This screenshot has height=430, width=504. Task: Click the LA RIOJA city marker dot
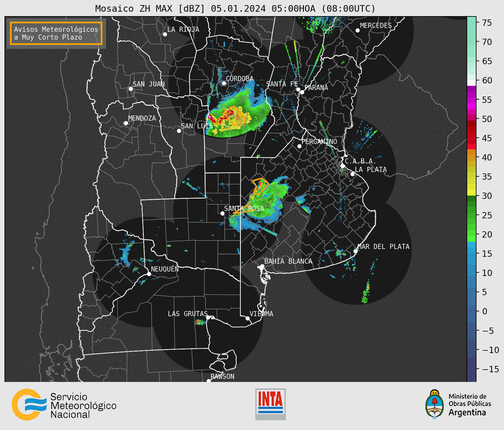[165, 34]
